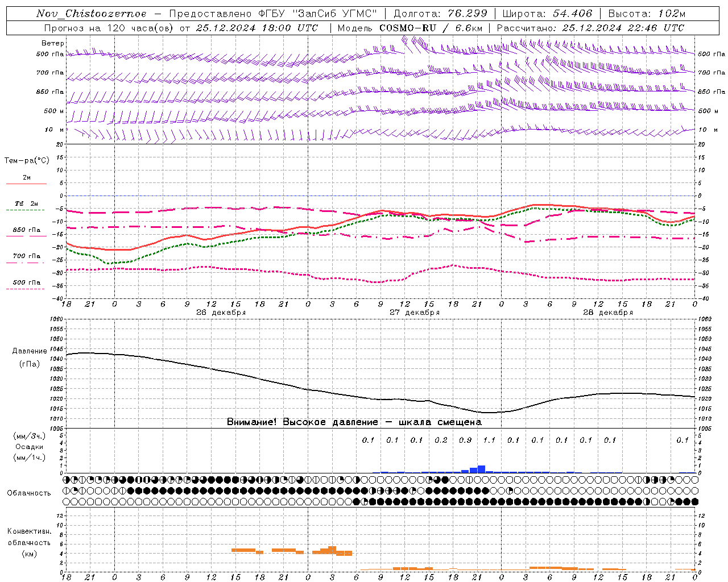Click the precipitation value '0.2'

(x=441, y=440)
